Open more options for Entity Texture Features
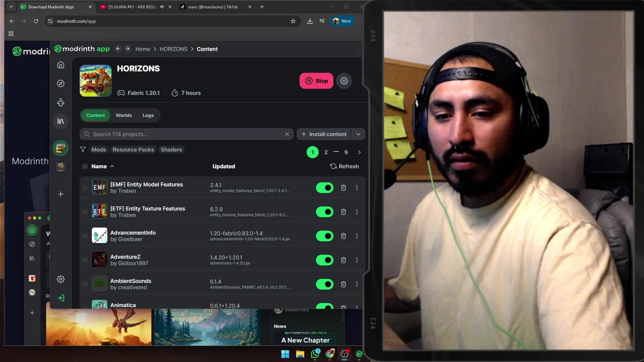Screen dimensions: 644x362 (357, 212)
